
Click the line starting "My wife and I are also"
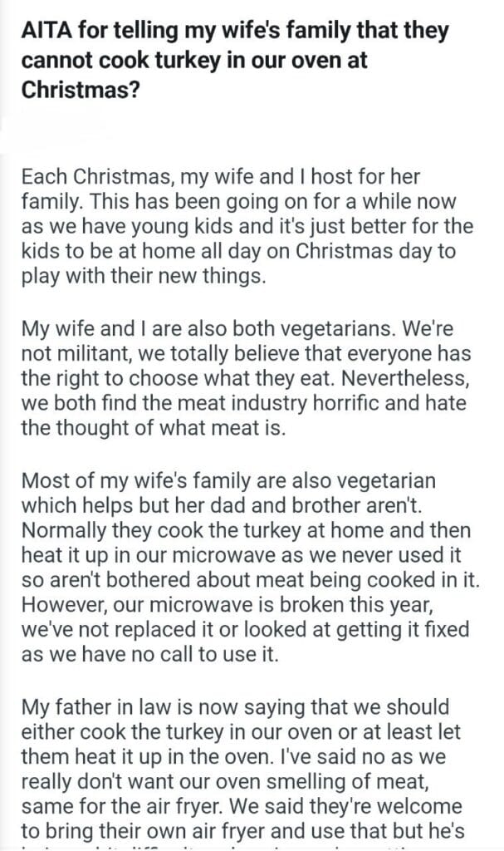(235, 328)
